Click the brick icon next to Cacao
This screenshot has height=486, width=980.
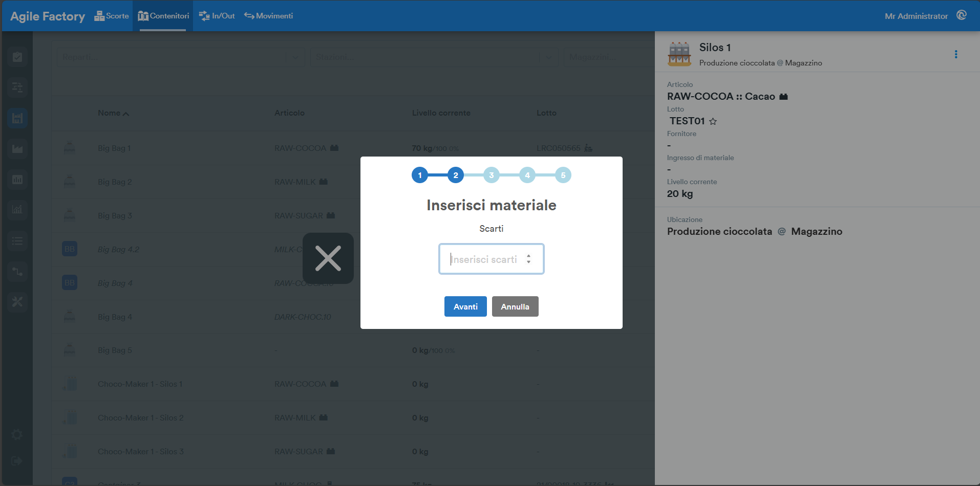783,97
